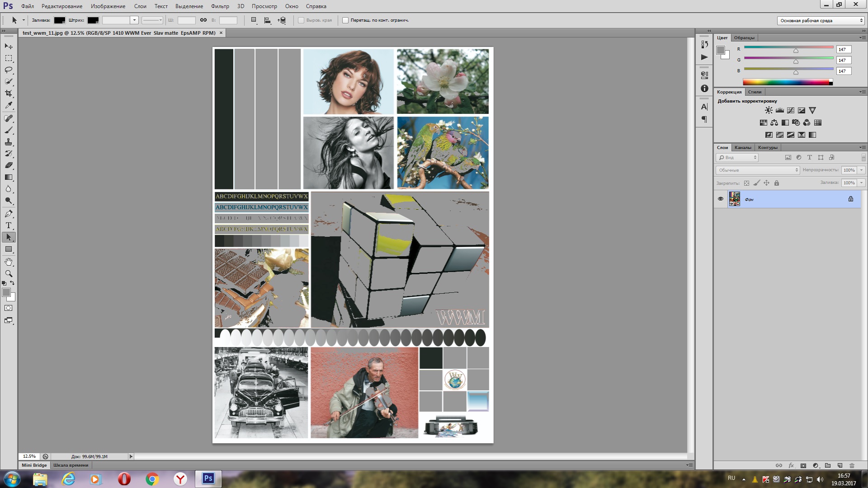
Task: Open the layer Заливка fill dropdown arrow
Action: pyautogui.click(x=862, y=183)
